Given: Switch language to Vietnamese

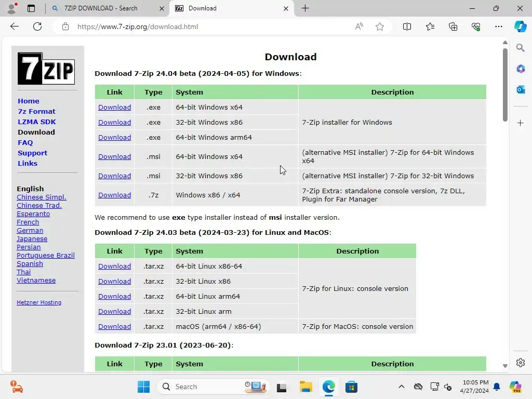Looking at the screenshot, I should click(x=36, y=280).
